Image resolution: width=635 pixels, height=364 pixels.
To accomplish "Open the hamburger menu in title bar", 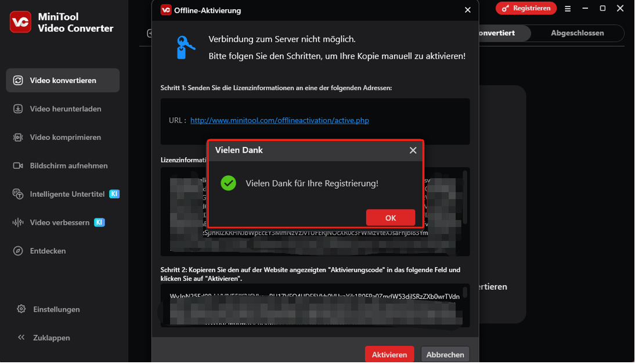I will click(x=567, y=9).
